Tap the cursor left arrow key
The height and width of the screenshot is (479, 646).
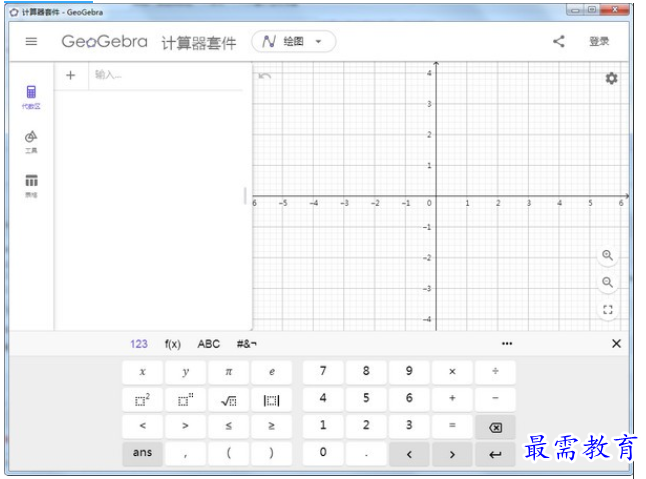pyautogui.click(x=409, y=454)
